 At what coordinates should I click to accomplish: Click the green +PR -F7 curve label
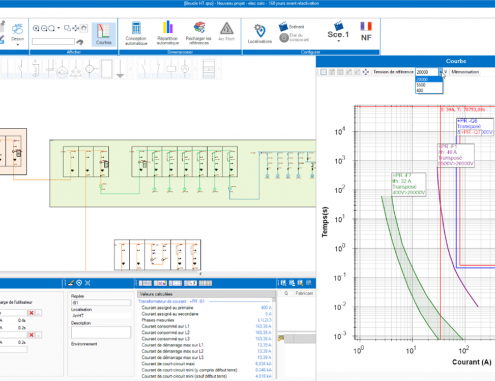coord(408,184)
